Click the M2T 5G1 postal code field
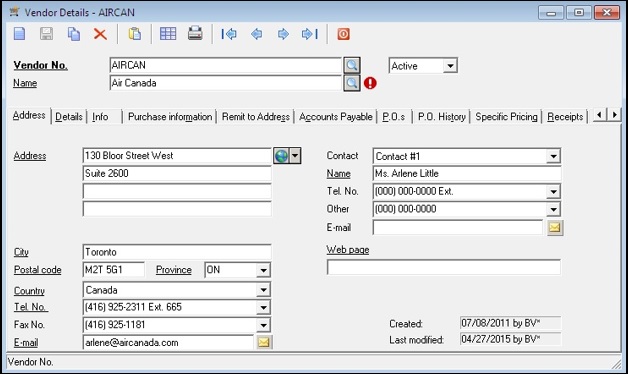The height and width of the screenshot is (375, 628). (114, 270)
